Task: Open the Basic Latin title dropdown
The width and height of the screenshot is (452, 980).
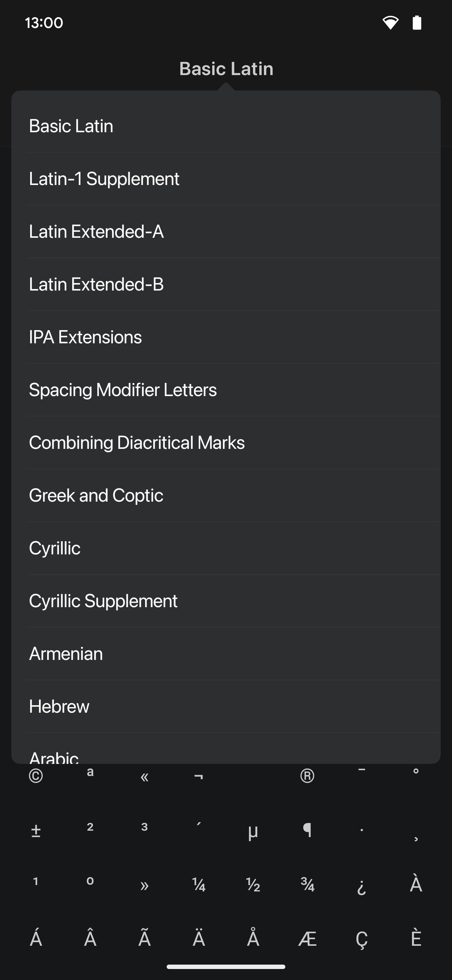Action: pos(226,69)
